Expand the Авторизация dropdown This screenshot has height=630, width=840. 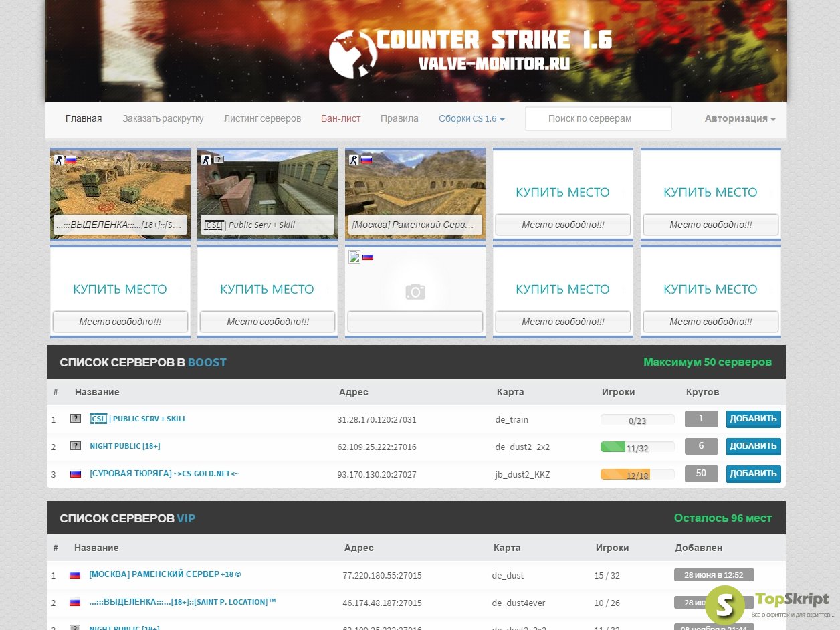click(x=740, y=118)
